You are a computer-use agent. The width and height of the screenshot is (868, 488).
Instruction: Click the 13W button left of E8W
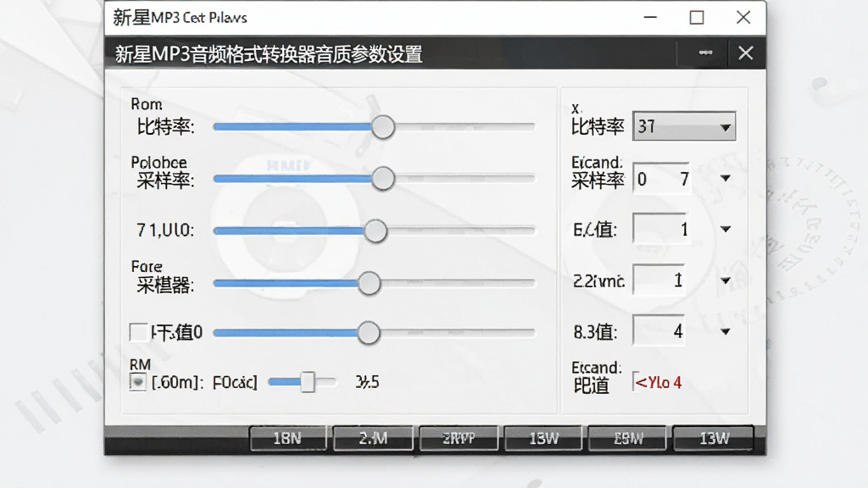point(543,438)
